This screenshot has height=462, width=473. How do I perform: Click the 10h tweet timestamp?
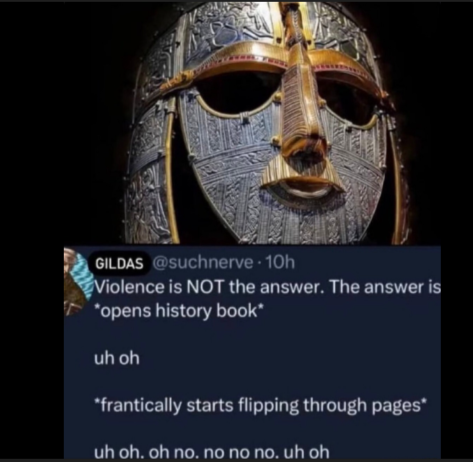click(279, 263)
